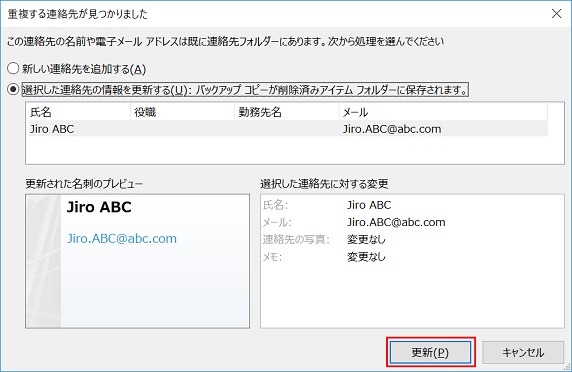Click 変更なし next to 連絡先の写真
The height and width of the screenshot is (372, 572).
pyautogui.click(x=366, y=240)
